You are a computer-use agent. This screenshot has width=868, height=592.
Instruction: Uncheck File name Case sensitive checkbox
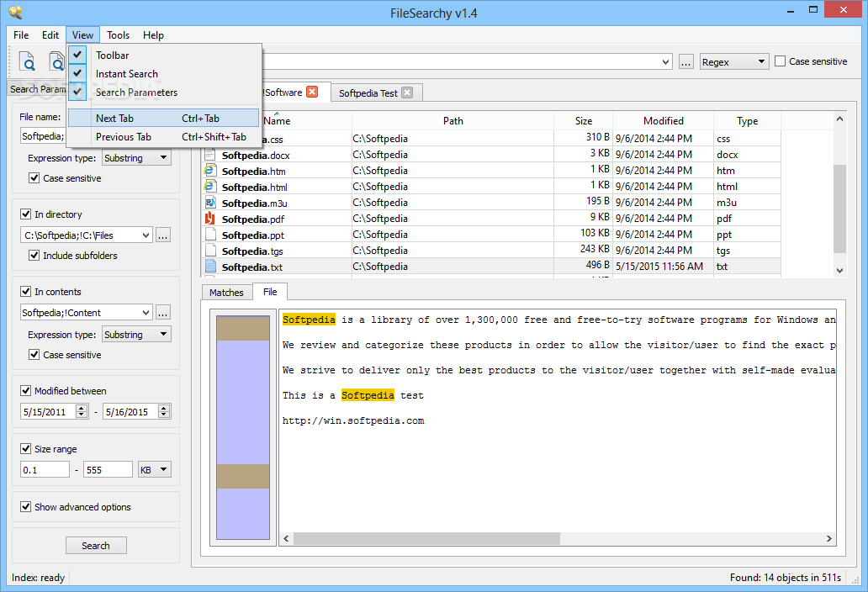click(x=34, y=178)
